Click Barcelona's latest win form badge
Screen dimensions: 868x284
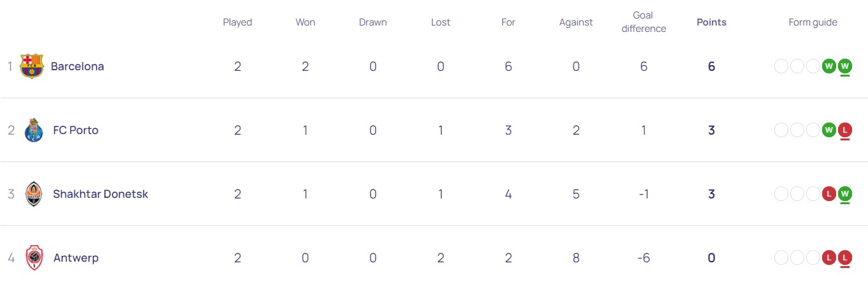[845, 66]
